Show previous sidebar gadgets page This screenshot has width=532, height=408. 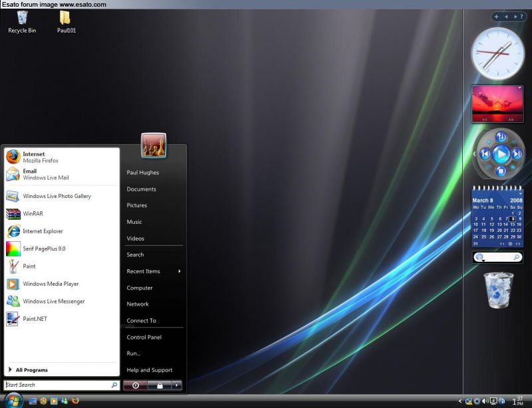point(506,17)
